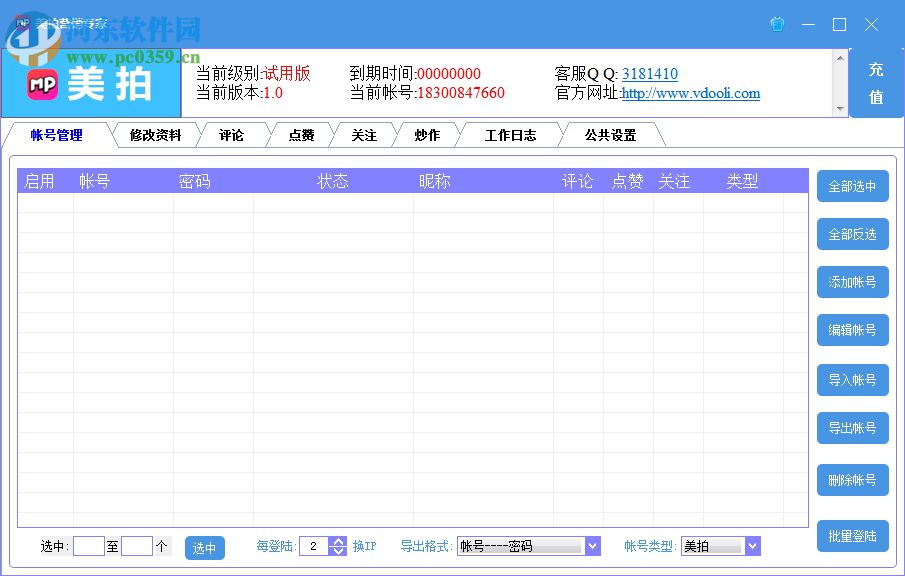Click the announcement scrollbar up arrow
This screenshot has height=576, width=905.
[x=840, y=58]
